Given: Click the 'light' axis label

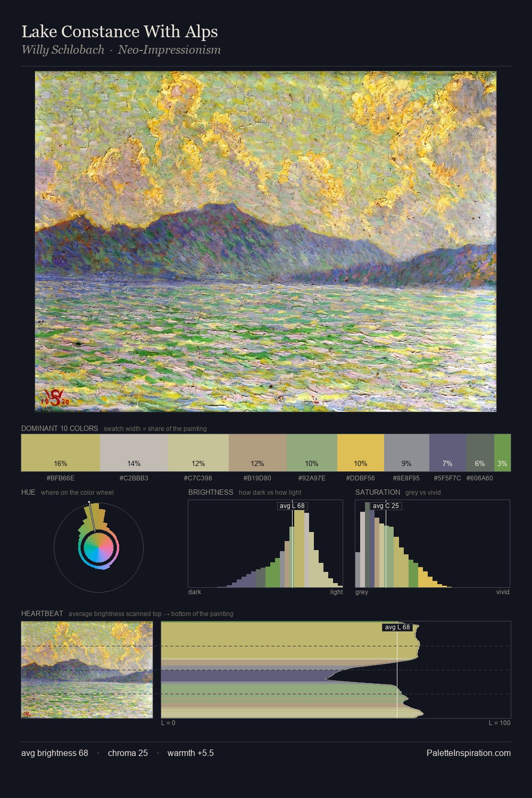Looking at the screenshot, I should pos(337,592).
